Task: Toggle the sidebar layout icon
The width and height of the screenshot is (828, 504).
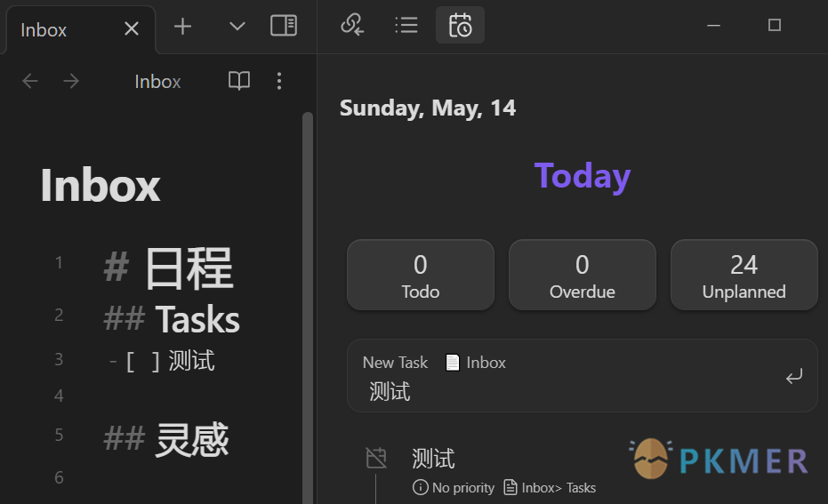Action: click(284, 26)
